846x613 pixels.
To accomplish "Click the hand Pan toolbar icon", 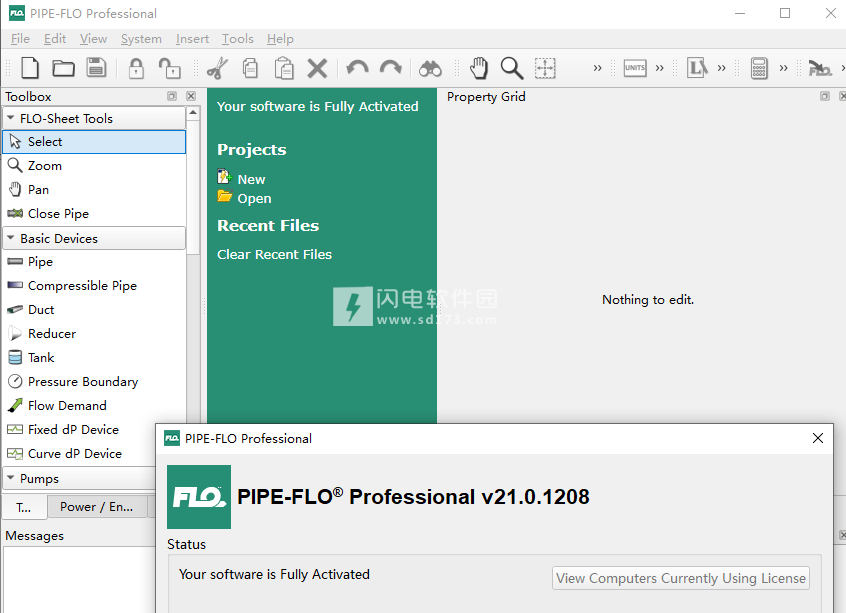I will [479, 68].
